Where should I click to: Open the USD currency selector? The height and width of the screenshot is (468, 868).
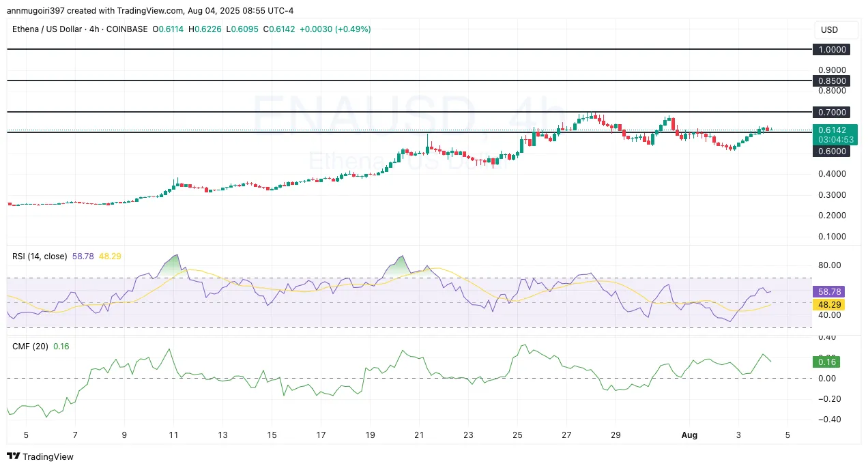point(829,30)
